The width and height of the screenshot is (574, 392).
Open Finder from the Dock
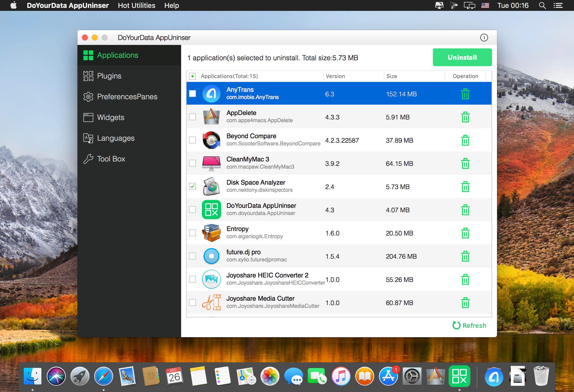click(x=33, y=376)
